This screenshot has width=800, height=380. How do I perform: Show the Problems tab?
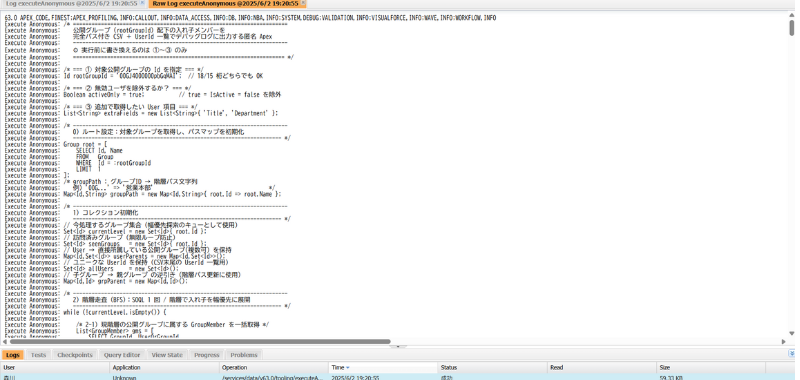pos(244,355)
